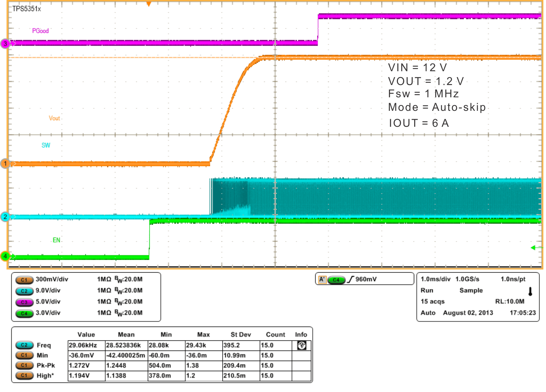Toggle acquisition with the Run indicator
This screenshot has width=546, height=392.
pyautogui.click(x=427, y=290)
